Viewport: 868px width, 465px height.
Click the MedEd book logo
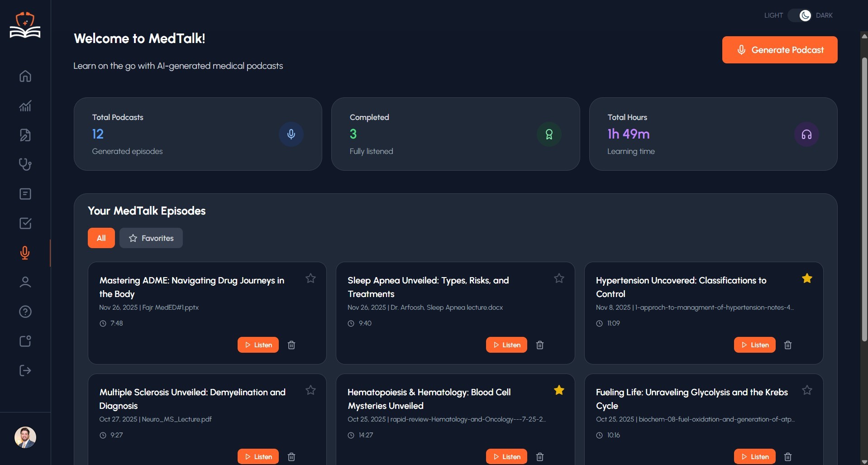(x=25, y=25)
